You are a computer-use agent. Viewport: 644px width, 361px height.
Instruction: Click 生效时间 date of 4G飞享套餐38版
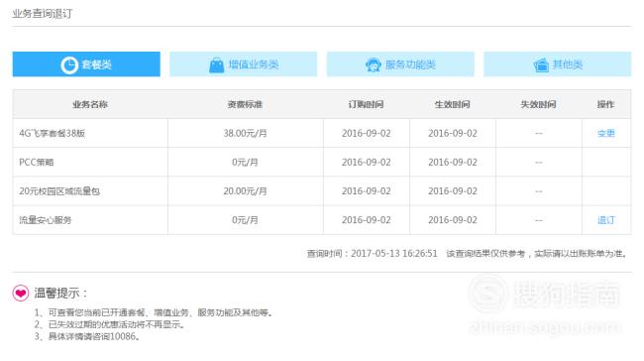(453, 133)
